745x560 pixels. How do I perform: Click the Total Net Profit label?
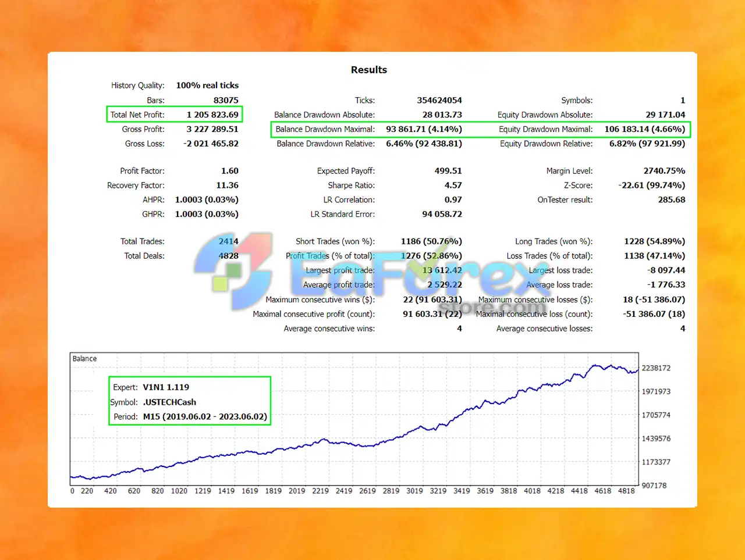click(x=137, y=115)
